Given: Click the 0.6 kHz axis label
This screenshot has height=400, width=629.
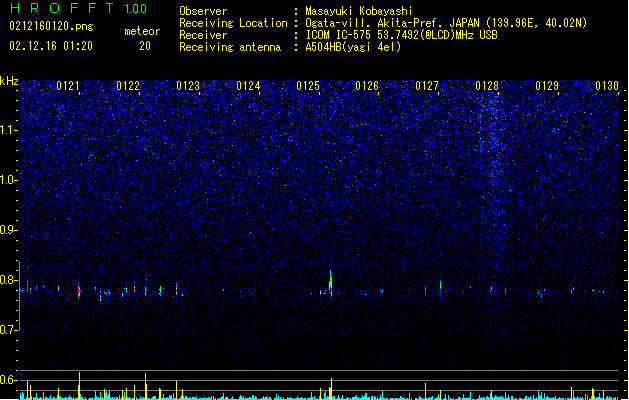Looking at the screenshot, I should (9, 380).
